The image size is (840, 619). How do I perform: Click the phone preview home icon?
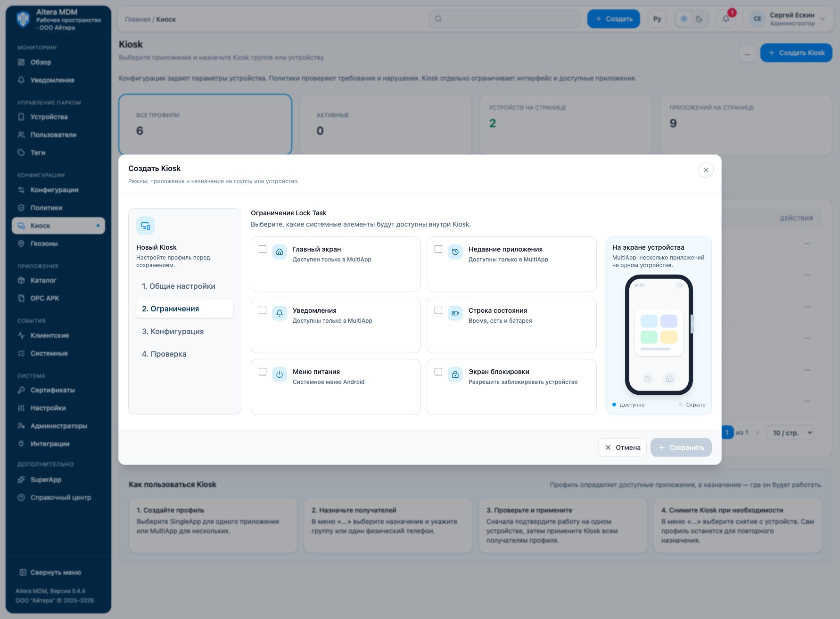coord(669,378)
